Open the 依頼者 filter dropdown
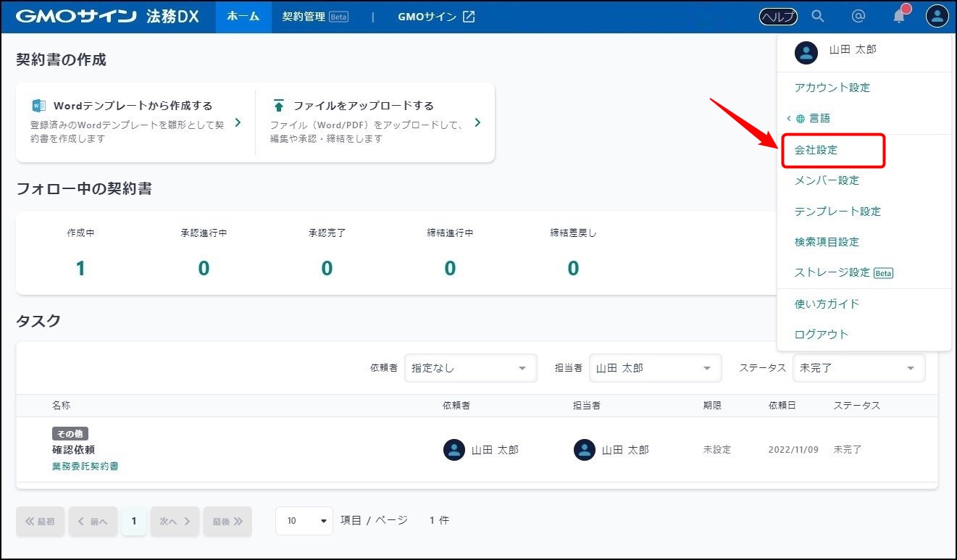 click(x=470, y=368)
